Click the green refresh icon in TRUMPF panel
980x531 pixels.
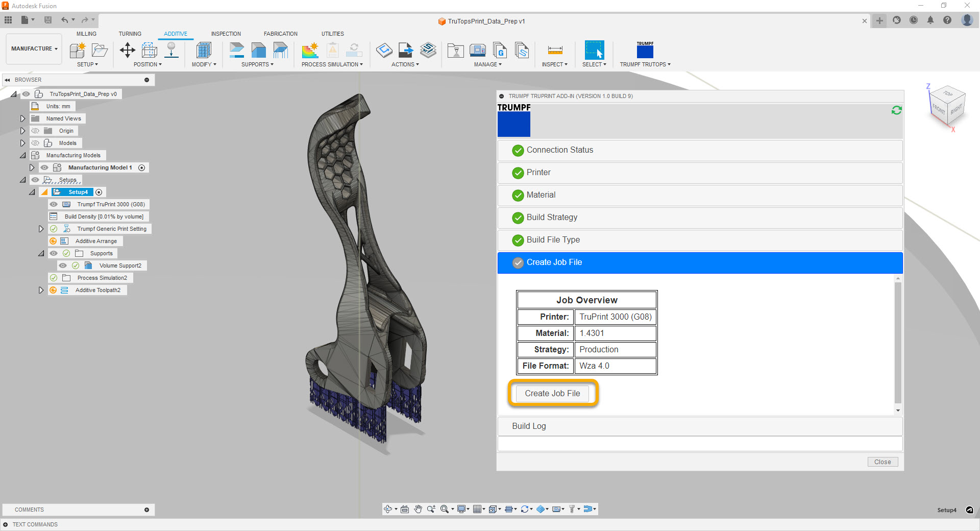pos(896,110)
